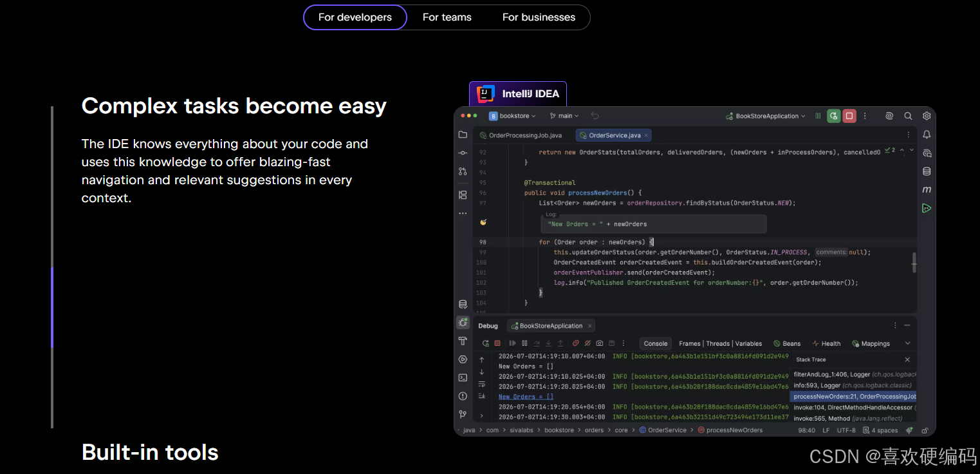This screenshot has height=474, width=980.
Task: Open more debug toolbar actions
Action: (624, 343)
